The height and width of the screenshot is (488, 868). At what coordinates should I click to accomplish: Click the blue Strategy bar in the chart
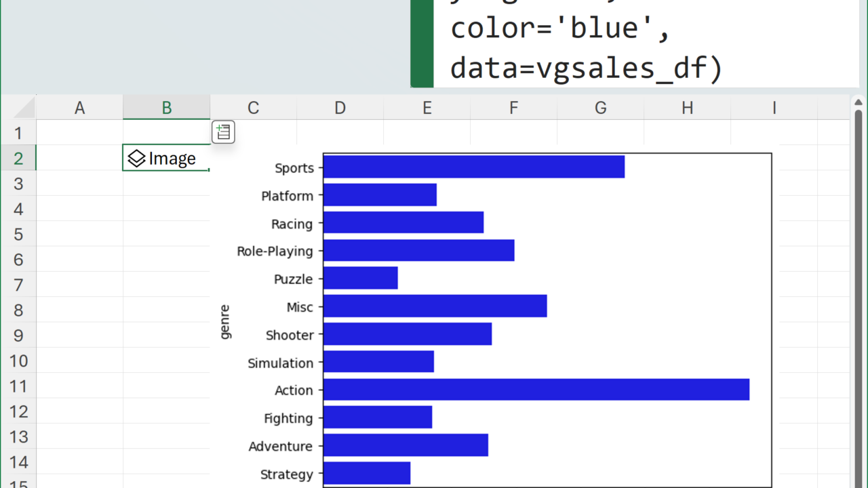[x=367, y=473]
